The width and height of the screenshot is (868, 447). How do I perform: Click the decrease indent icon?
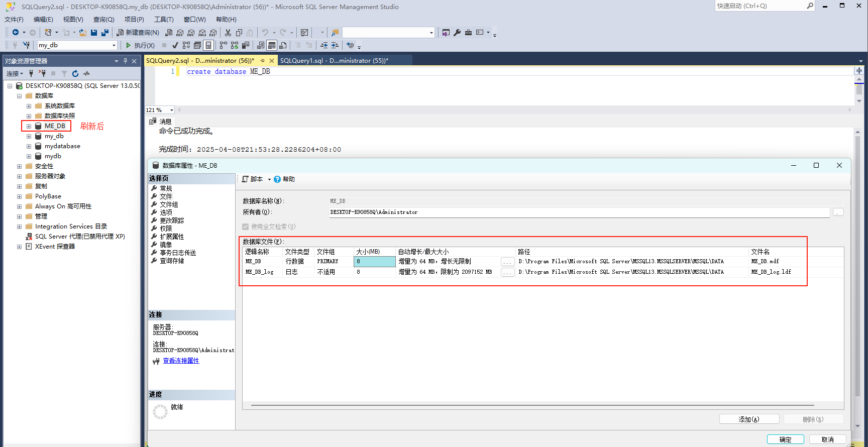(324, 45)
